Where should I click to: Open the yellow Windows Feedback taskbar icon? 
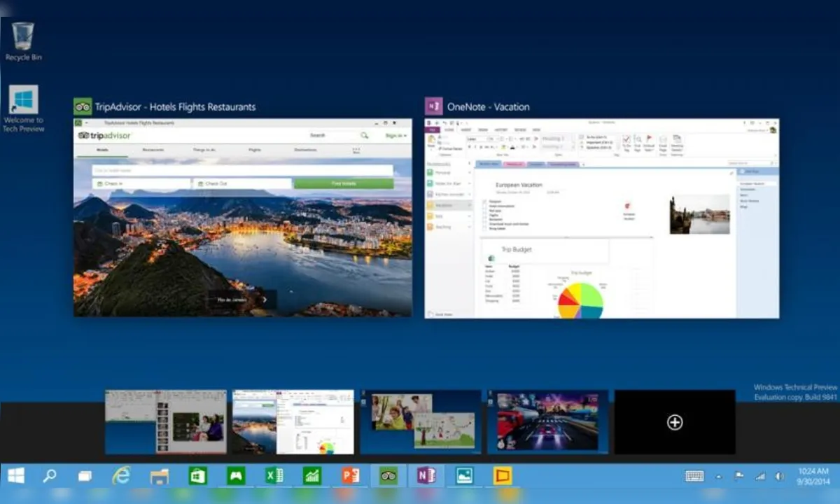(x=502, y=476)
